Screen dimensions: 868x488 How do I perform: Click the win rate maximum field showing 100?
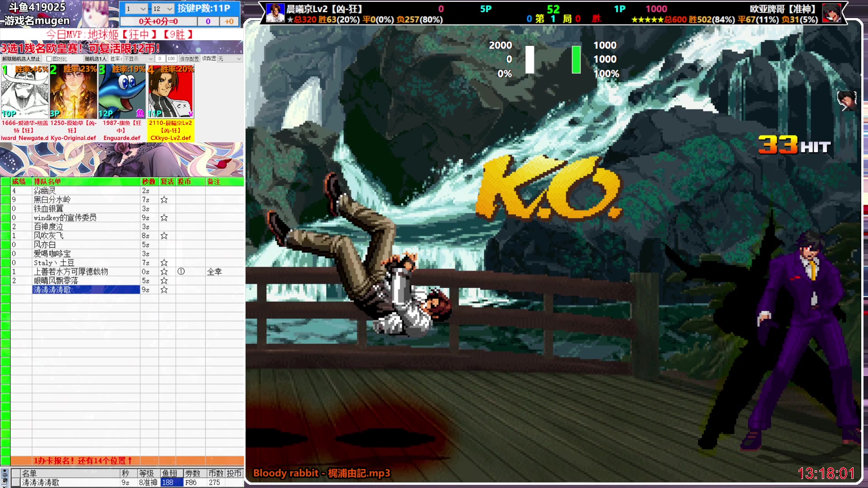coord(171,59)
